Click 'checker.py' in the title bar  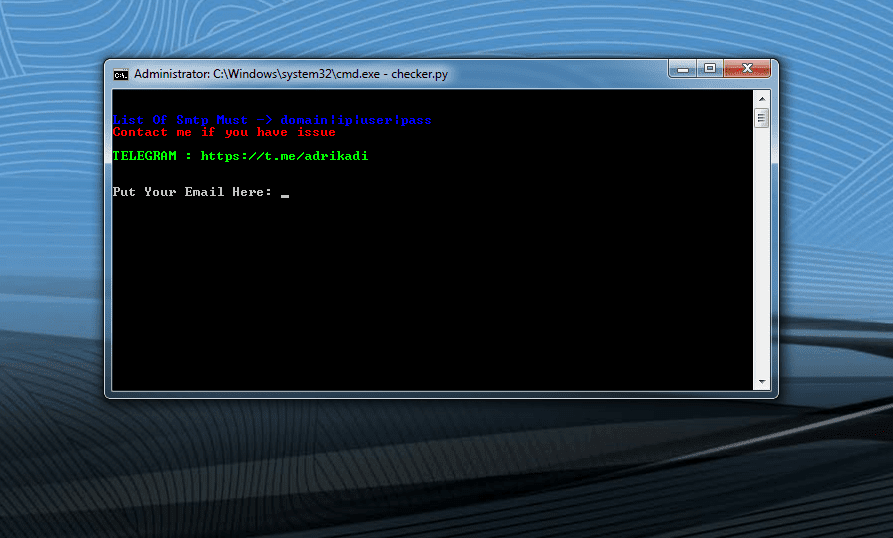click(420, 73)
